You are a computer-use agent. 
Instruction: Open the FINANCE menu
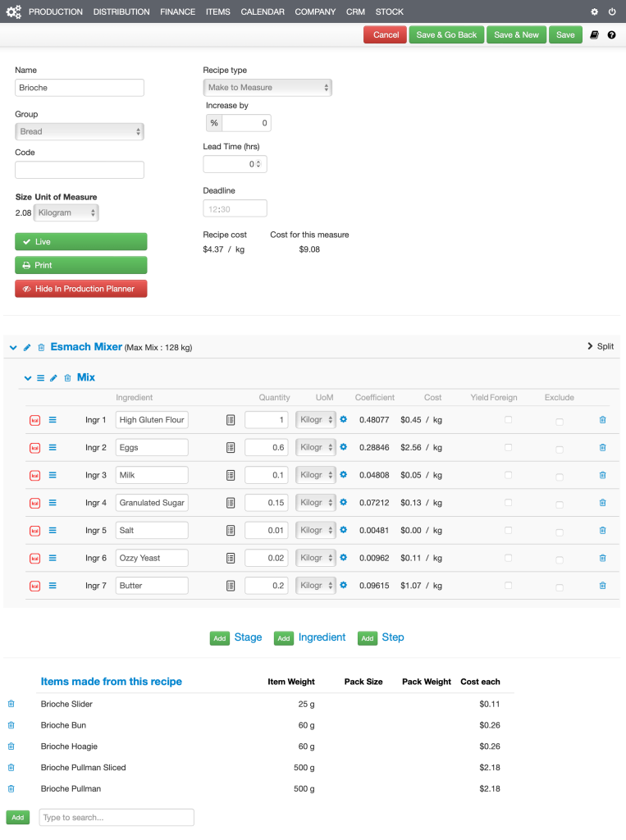[177, 11]
